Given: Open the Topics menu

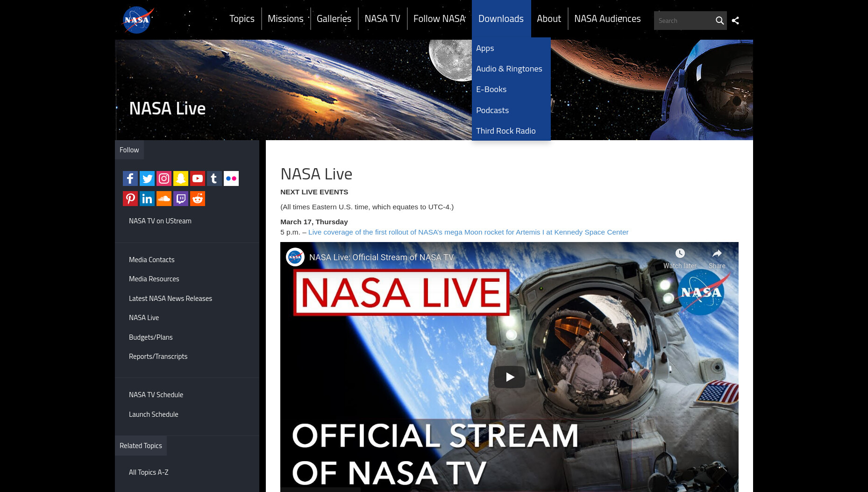Looking at the screenshot, I should [242, 19].
